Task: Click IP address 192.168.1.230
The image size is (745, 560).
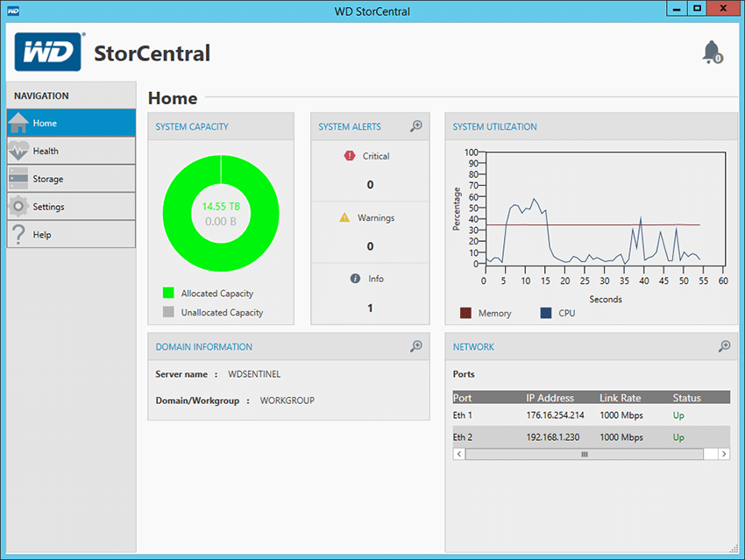Action: [552, 437]
